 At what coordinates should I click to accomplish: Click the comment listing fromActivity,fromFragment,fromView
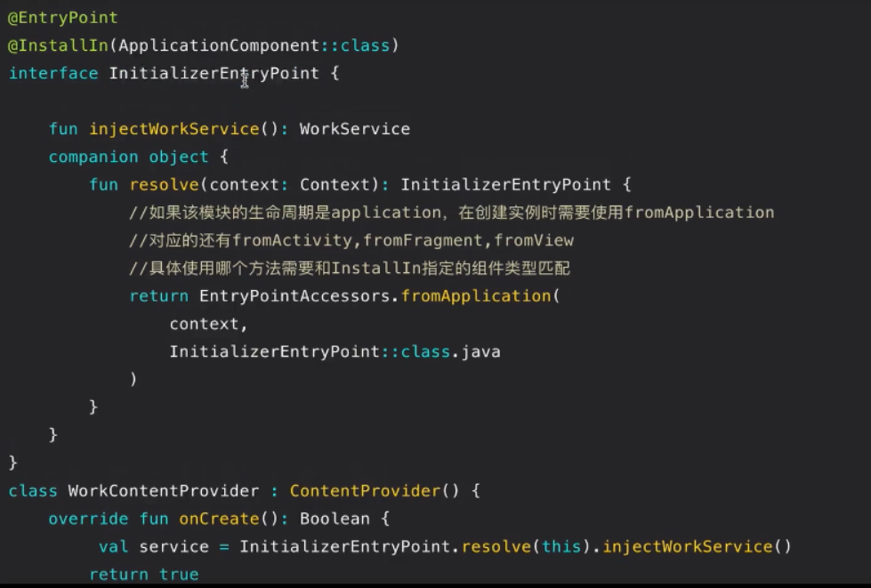(351, 240)
